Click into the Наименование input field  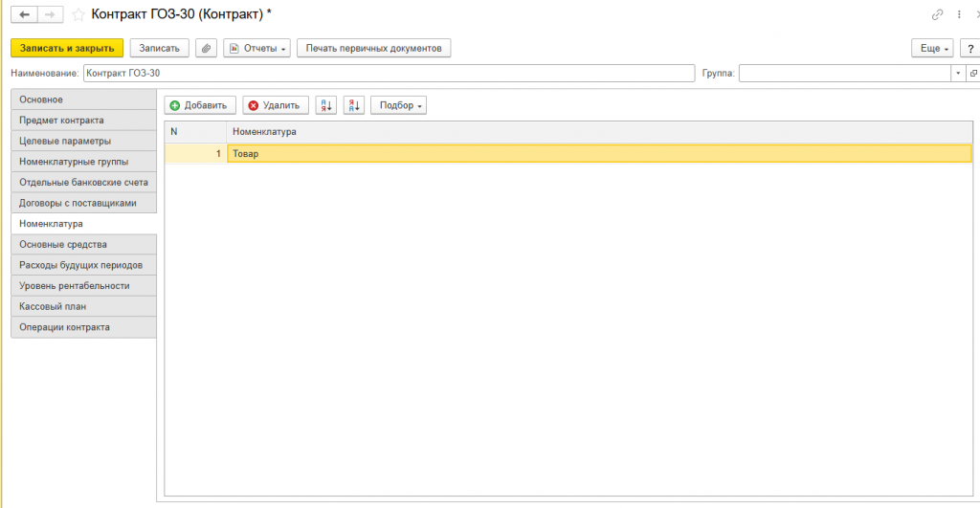point(389,73)
